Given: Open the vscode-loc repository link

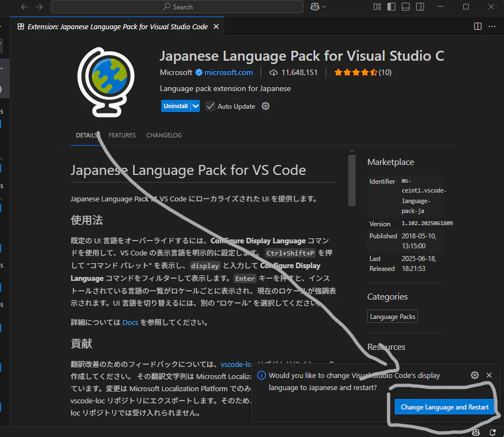Looking at the screenshot, I should (236, 364).
